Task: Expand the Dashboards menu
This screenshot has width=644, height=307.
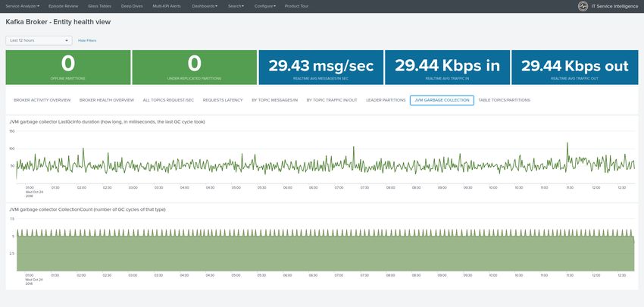Action: click(205, 6)
